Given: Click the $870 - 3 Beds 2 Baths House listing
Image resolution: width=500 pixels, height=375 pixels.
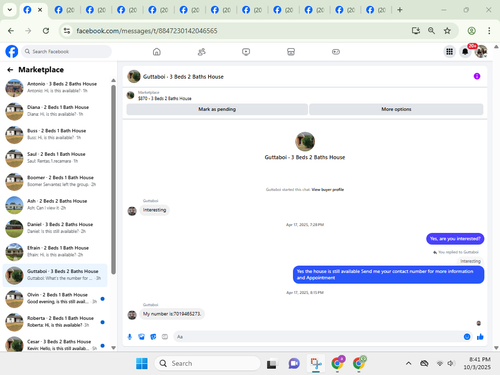Looking at the screenshot, I should point(165,99).
